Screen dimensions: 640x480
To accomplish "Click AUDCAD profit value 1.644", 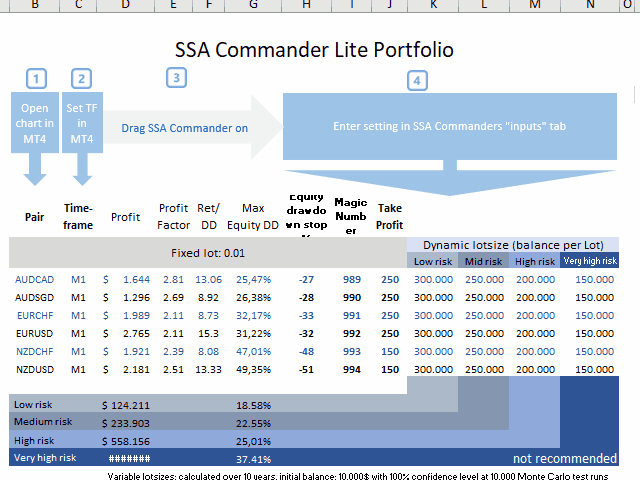I will (136, 280).
